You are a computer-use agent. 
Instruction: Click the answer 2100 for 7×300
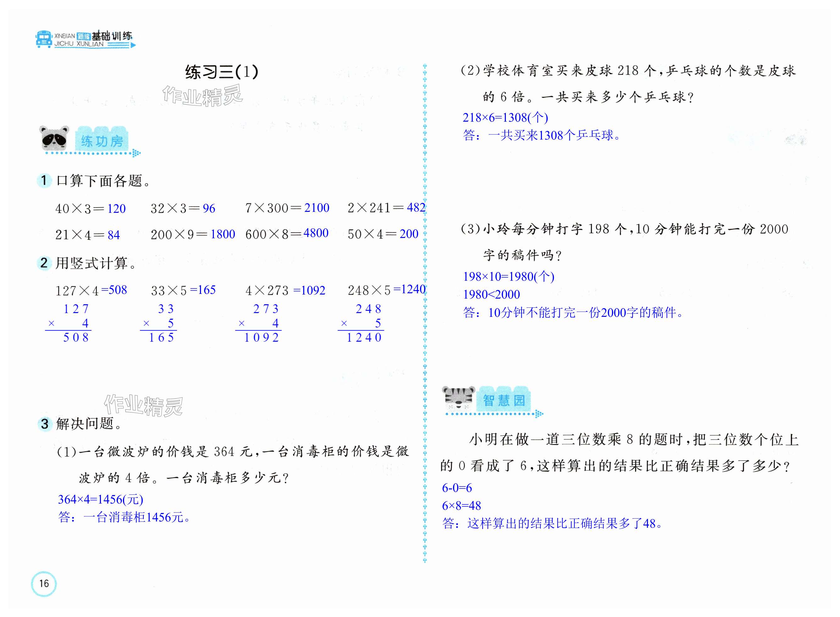pos(316,208)
